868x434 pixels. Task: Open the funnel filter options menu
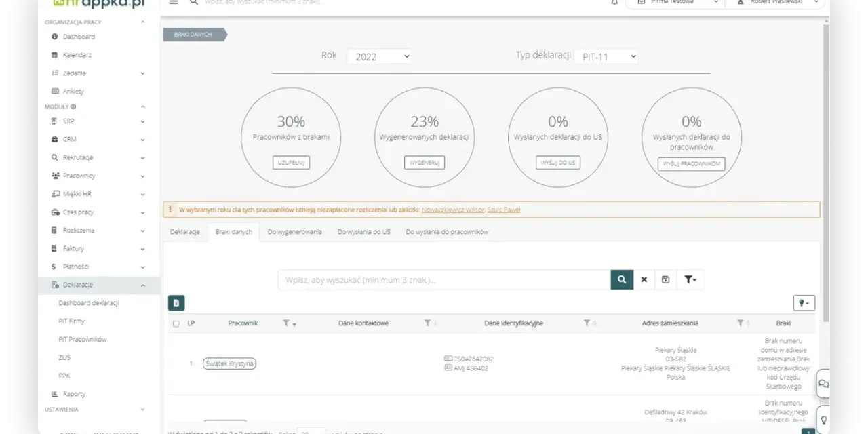690,279
